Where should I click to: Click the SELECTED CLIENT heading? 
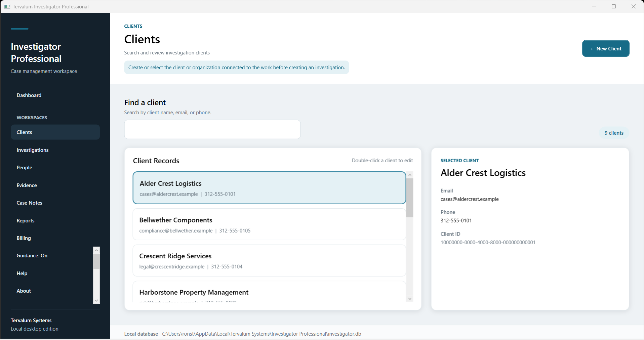459,161
